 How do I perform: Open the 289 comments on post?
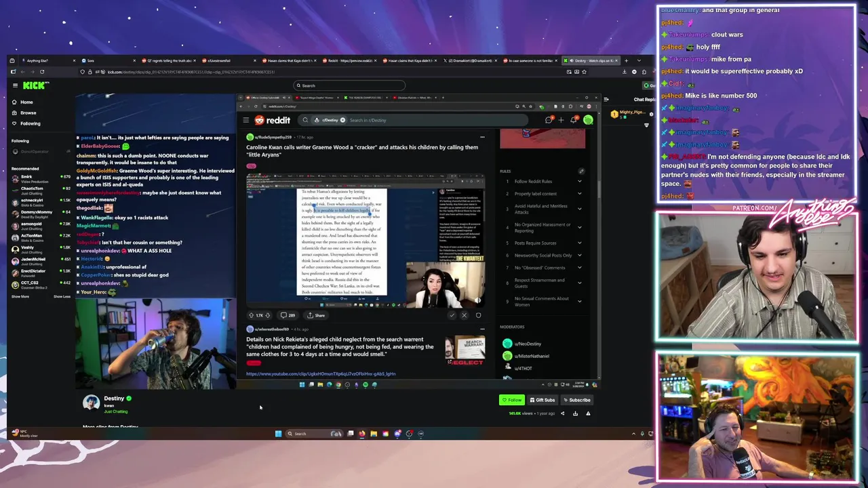(288, 315)
